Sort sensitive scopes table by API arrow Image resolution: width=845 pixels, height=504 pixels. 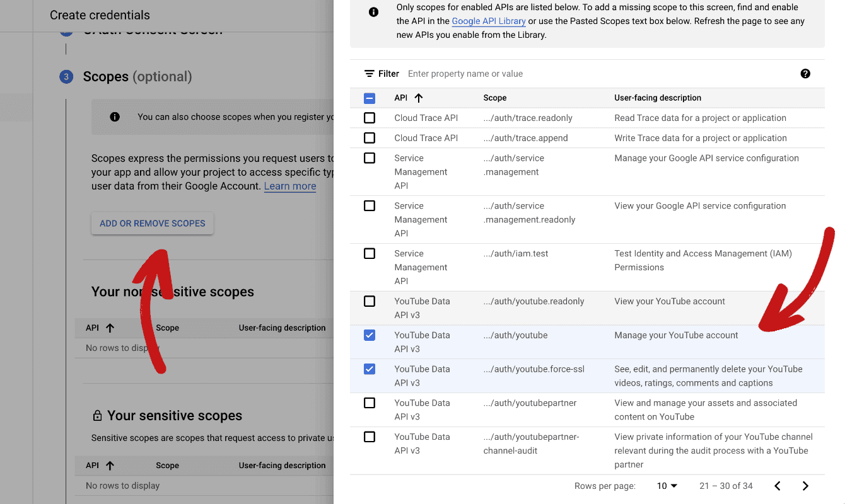110,466
